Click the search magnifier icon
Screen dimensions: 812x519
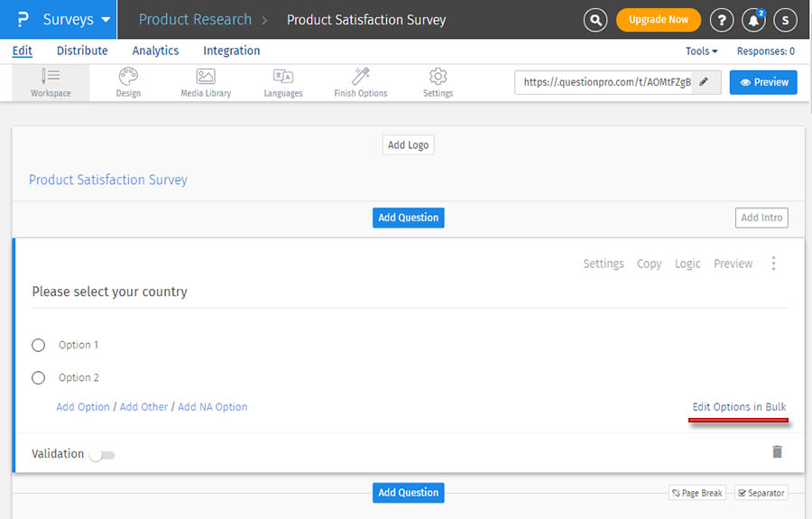click(595, 20)
